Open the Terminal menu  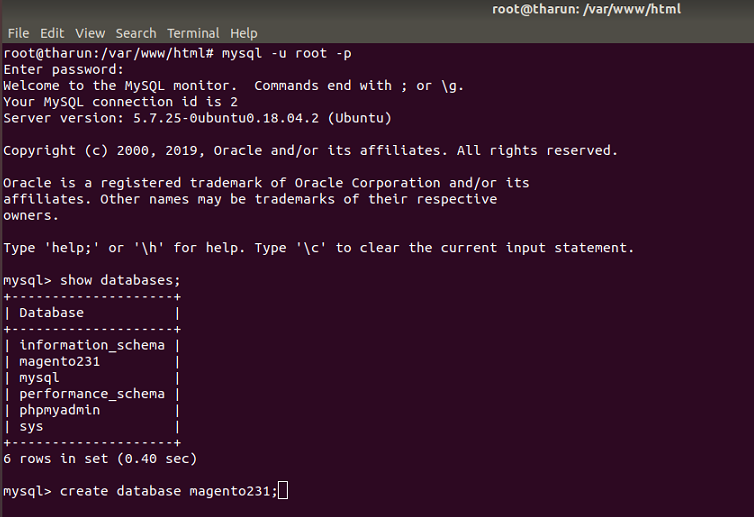(x=193, y=33)
